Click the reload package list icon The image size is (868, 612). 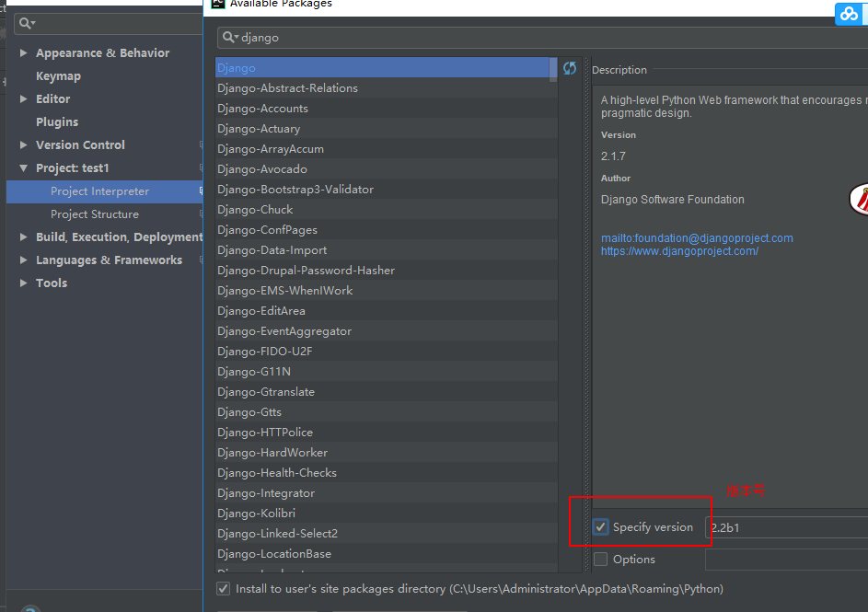[x=570, y=68]
